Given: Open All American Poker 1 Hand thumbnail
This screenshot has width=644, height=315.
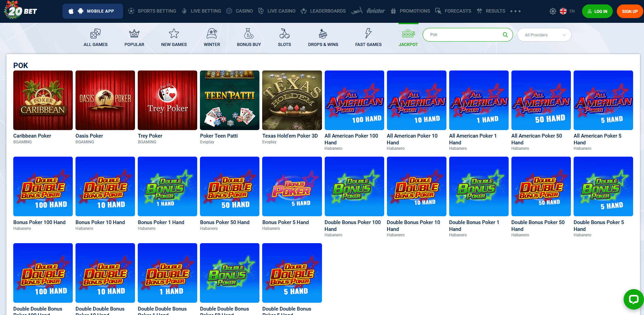Looking at the screenshot, I should [479, 100].
